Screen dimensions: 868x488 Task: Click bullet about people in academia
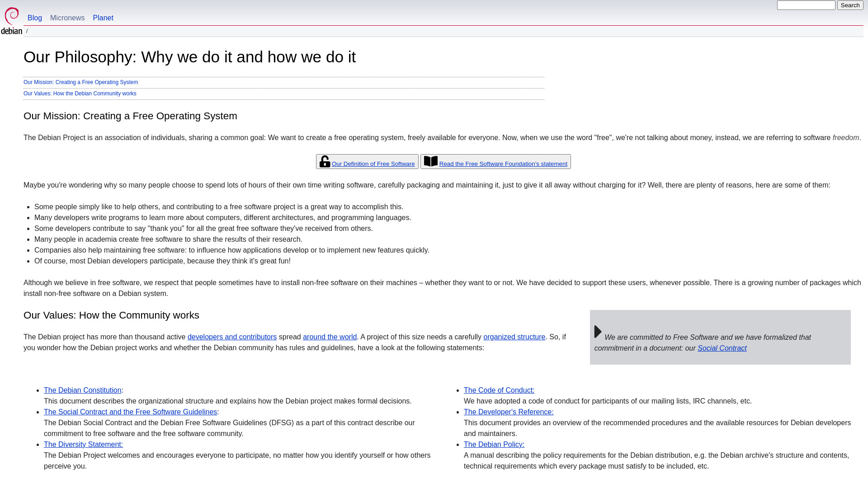[168, 239]
